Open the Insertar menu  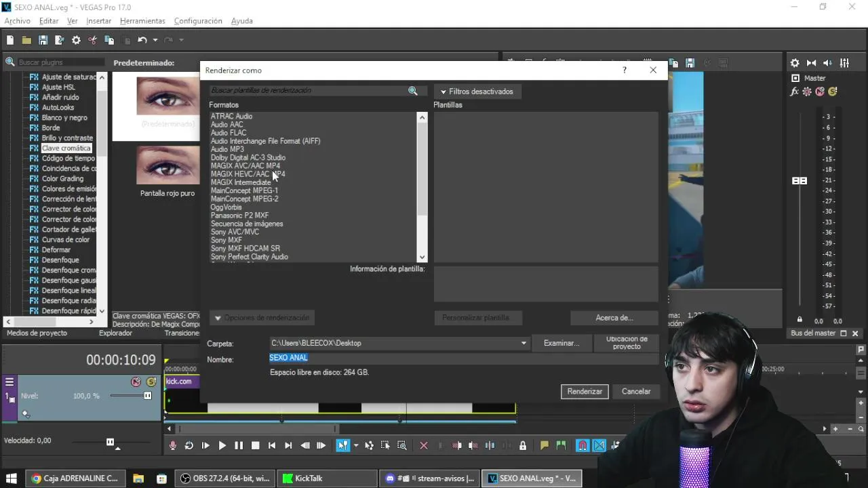pos(98,21)
